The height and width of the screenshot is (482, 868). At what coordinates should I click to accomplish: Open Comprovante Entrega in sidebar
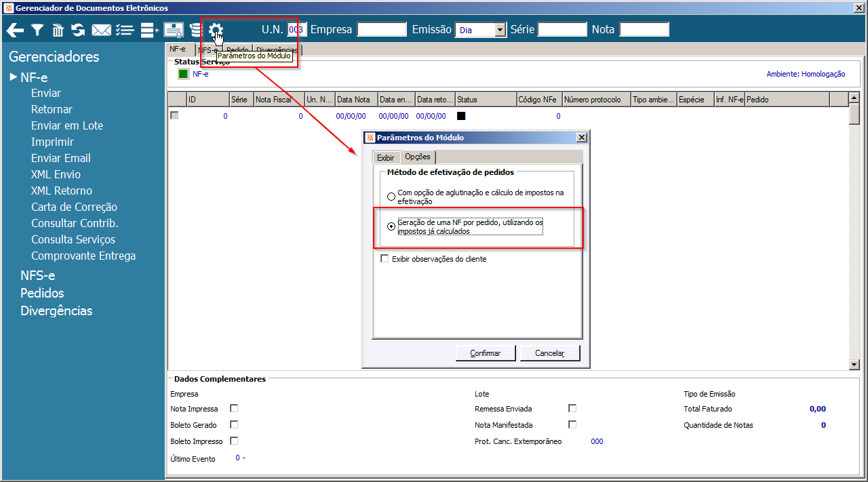click(83, 256)
